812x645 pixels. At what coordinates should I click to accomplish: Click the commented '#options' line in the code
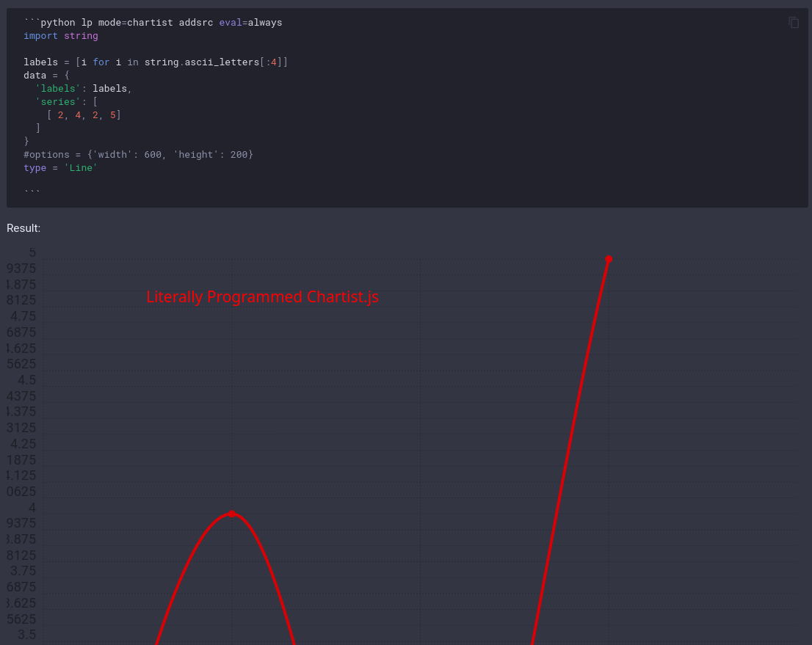point(138,155)
